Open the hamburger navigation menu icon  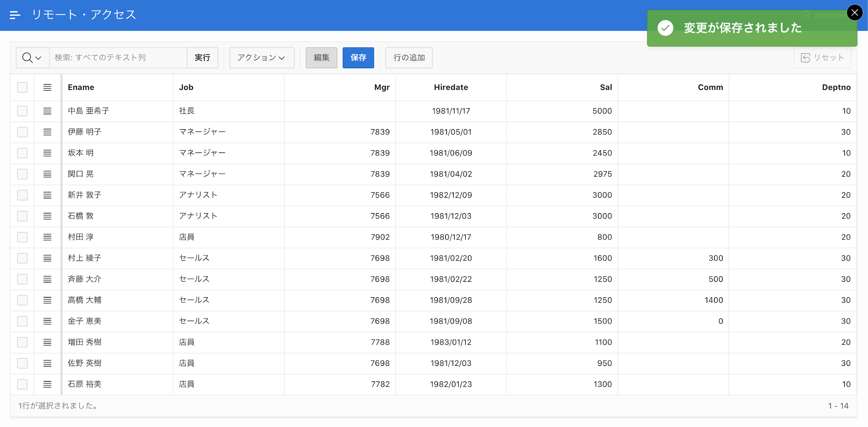15,15
